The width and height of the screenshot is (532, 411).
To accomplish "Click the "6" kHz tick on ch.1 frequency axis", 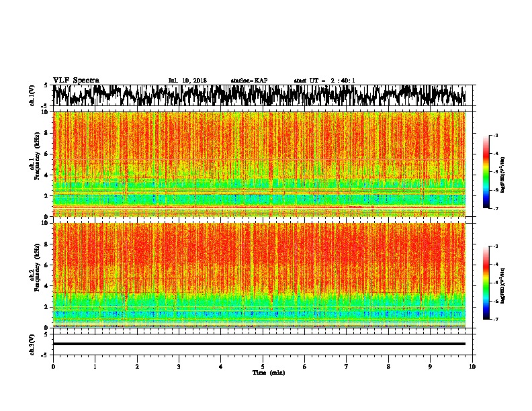I will 47,154.
